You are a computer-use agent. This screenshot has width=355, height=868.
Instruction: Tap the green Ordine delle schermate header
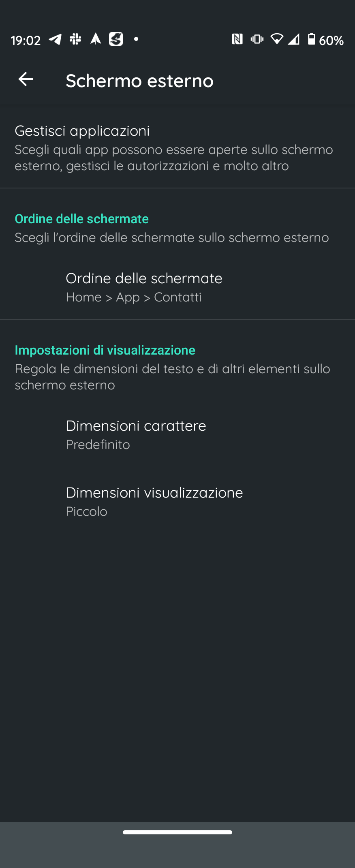click(x=82, y=219)
